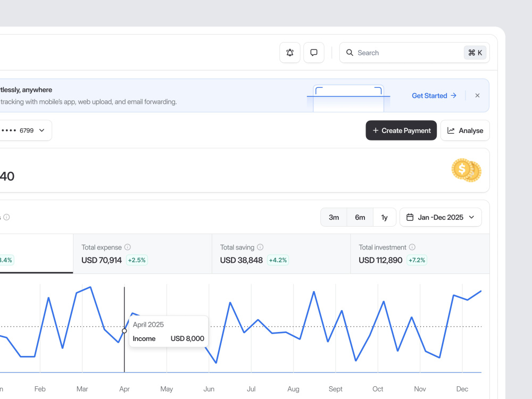
Task: Click the April data point marker
Action: pos(124,331)
